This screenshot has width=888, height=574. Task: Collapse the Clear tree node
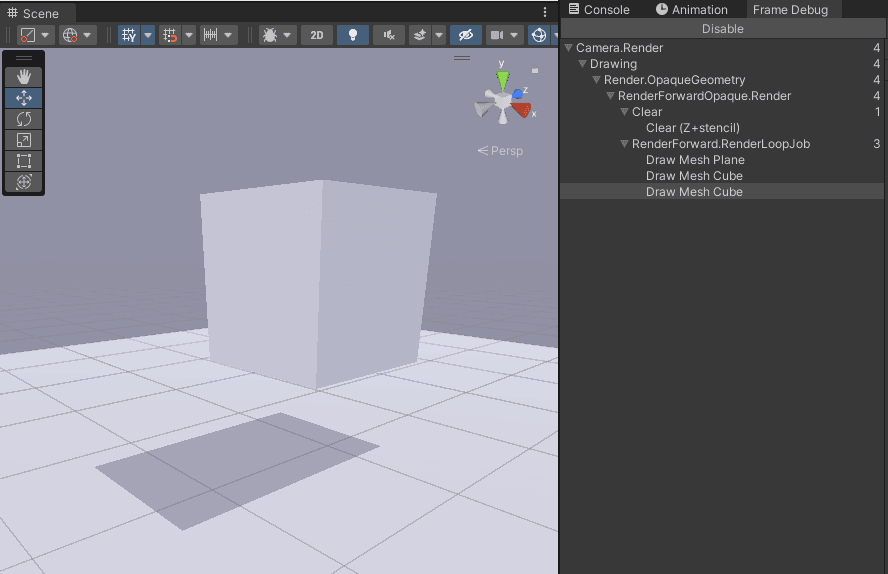coord(625,112)
